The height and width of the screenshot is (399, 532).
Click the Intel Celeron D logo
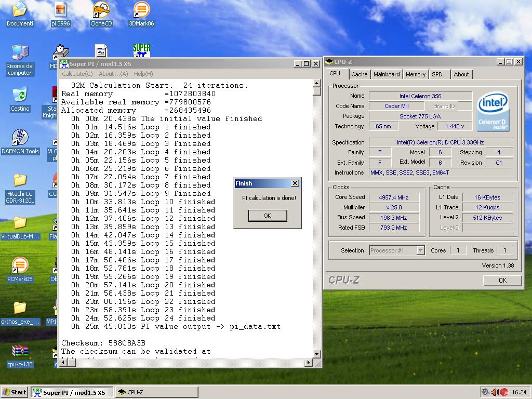[x=493, y=111]
